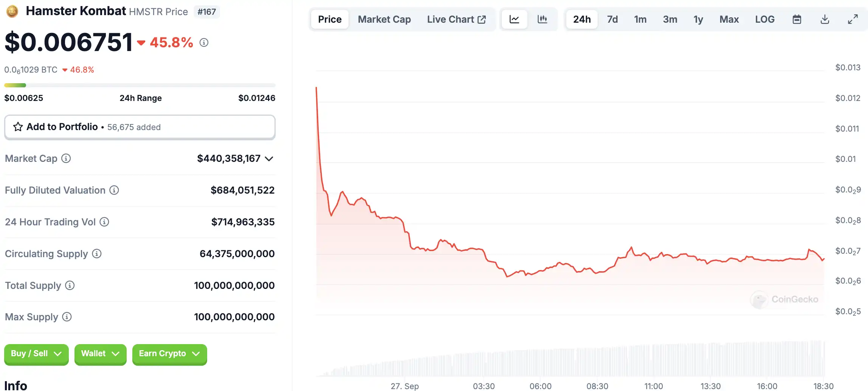Viewport: 868px width, 391px height.
Task: Open the Live Chart external link
Action: tap(456, 19)
